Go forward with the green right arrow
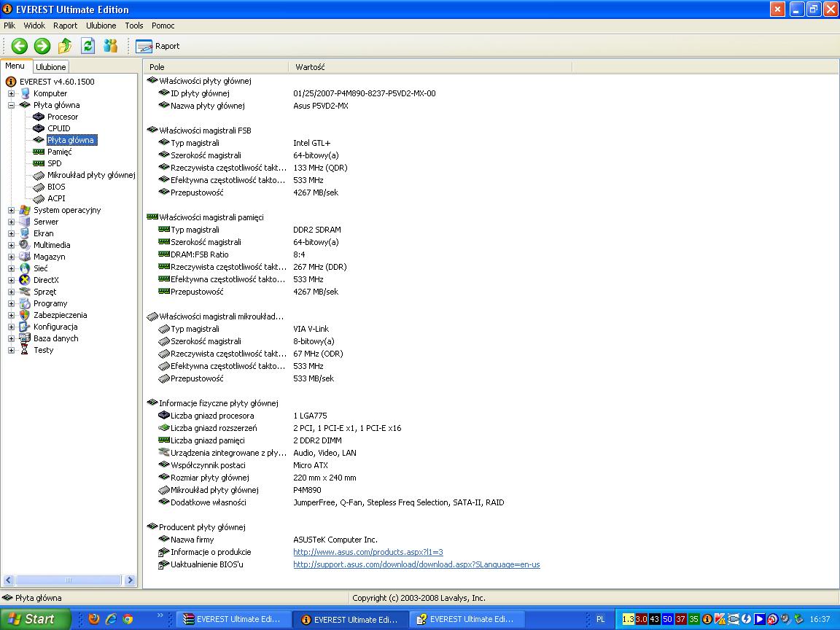 (42, 46)
